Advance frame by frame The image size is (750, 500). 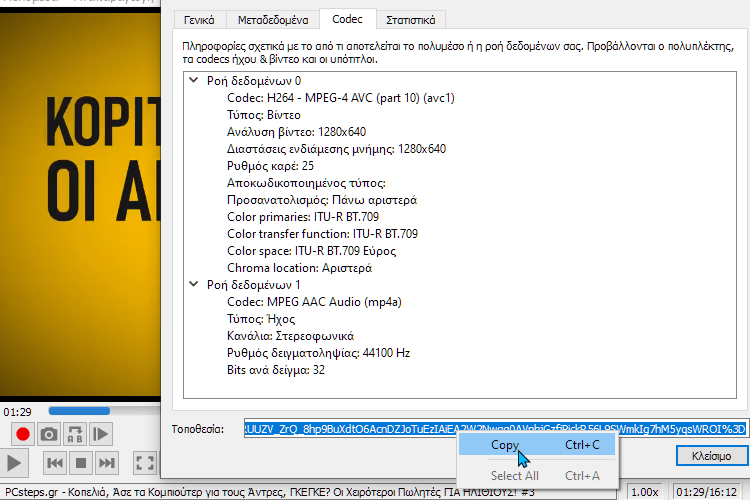tap(101, 434)
